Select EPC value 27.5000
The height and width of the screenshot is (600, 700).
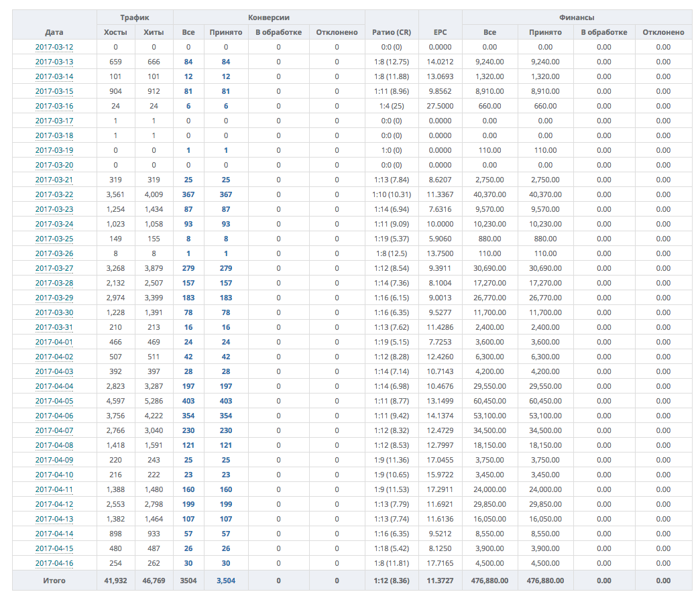pos(440,106)
